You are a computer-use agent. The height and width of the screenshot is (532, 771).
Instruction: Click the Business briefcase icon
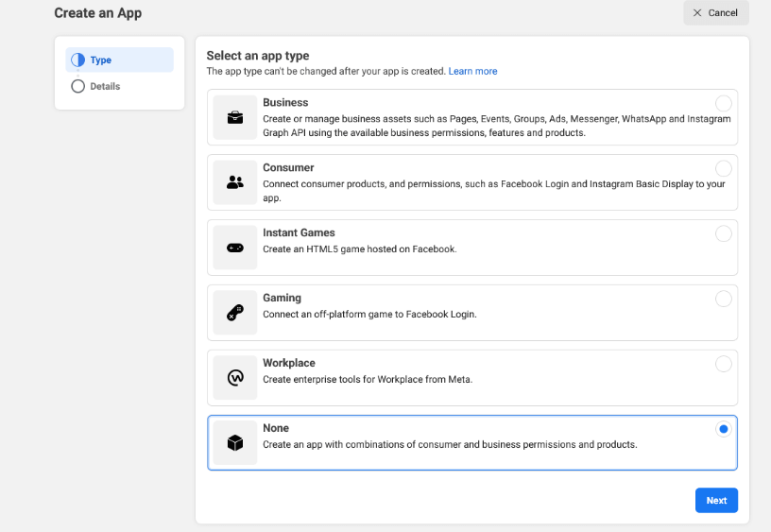click(234, 117)
